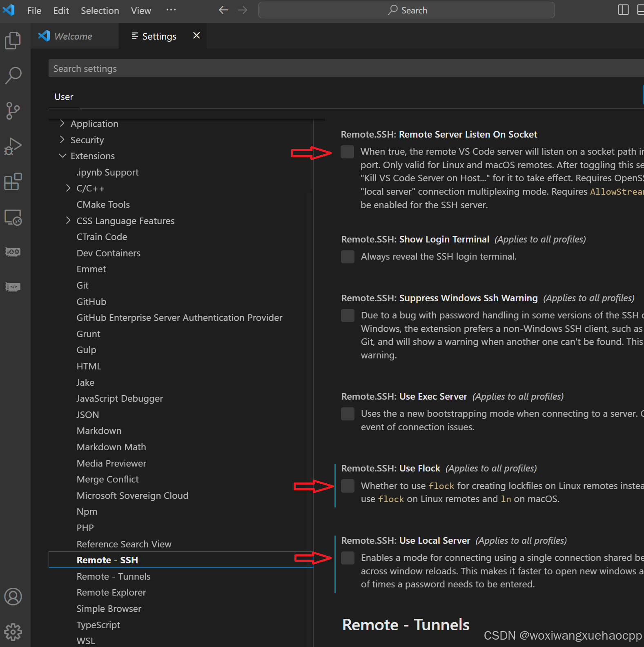Collapse the Extensions settings group
The height and width of the screenshot is (647, 644).
pyautogui.click(x=62, y=156)
